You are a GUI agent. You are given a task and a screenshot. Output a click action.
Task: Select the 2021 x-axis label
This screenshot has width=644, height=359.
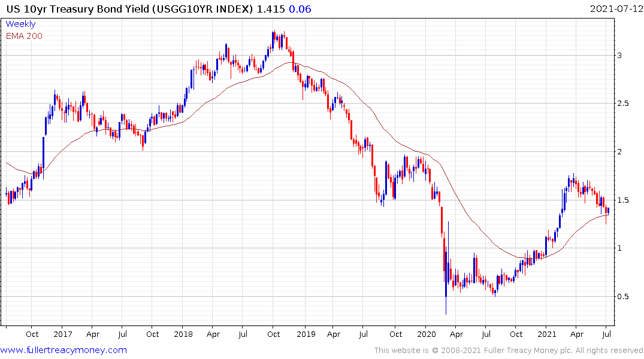(546, 334)
